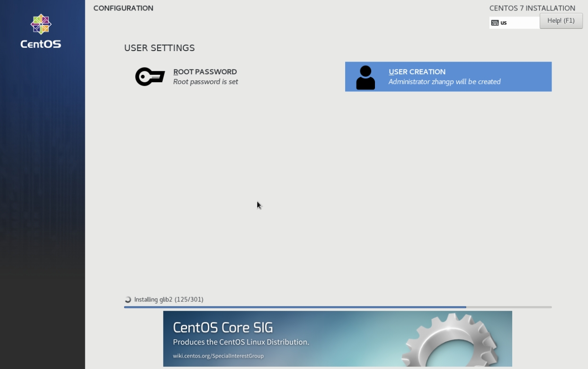Screen dimensions: 588x369
Task: Open USER CREATION settings
Action: tap(448, 77)
